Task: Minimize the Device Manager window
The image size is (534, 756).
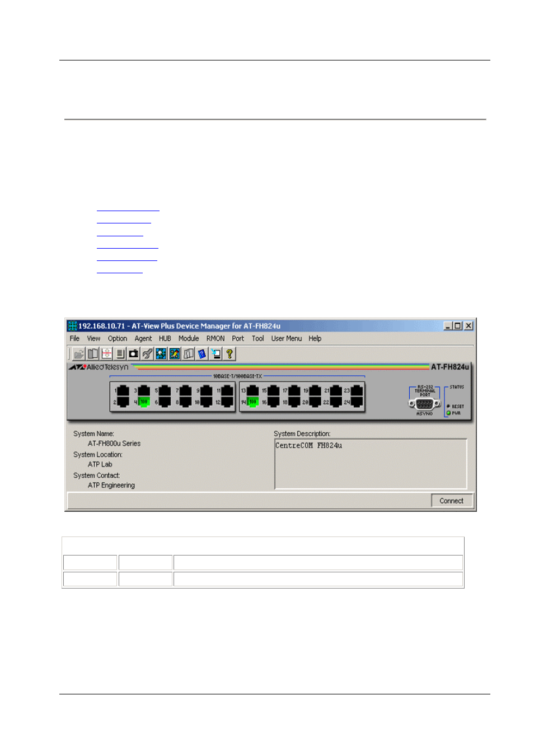Action: pos(448,326)
